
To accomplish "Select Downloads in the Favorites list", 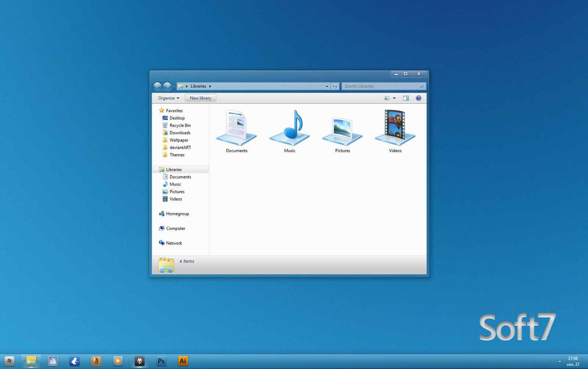I will [179, 132].
